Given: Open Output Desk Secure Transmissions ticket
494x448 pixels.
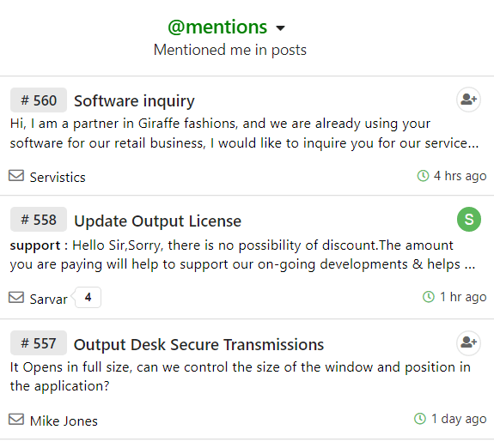Looking at the screenshot, I should click(x=198, y=344).
